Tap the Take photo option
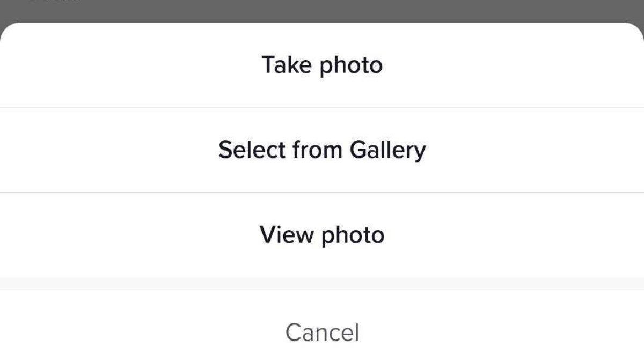This screenshot has height=362, width=644. (x=322, y=65)
